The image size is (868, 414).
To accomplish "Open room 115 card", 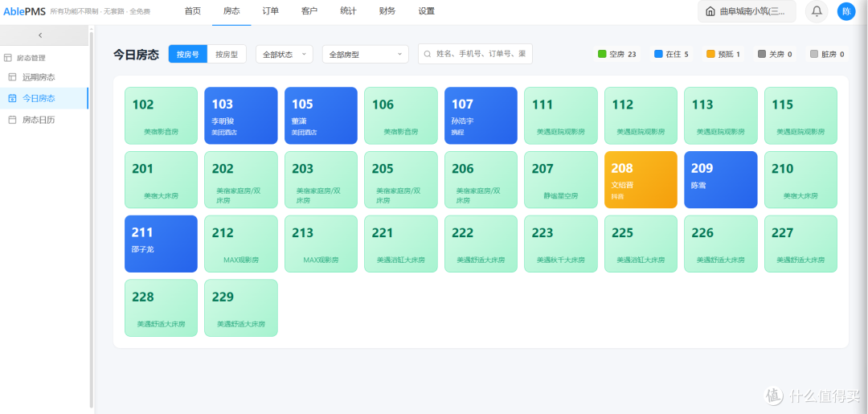I will (x=801, y=116).
